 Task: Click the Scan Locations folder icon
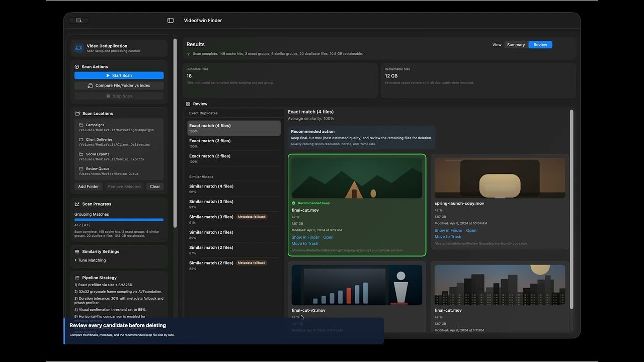click(x=77, y=114)
